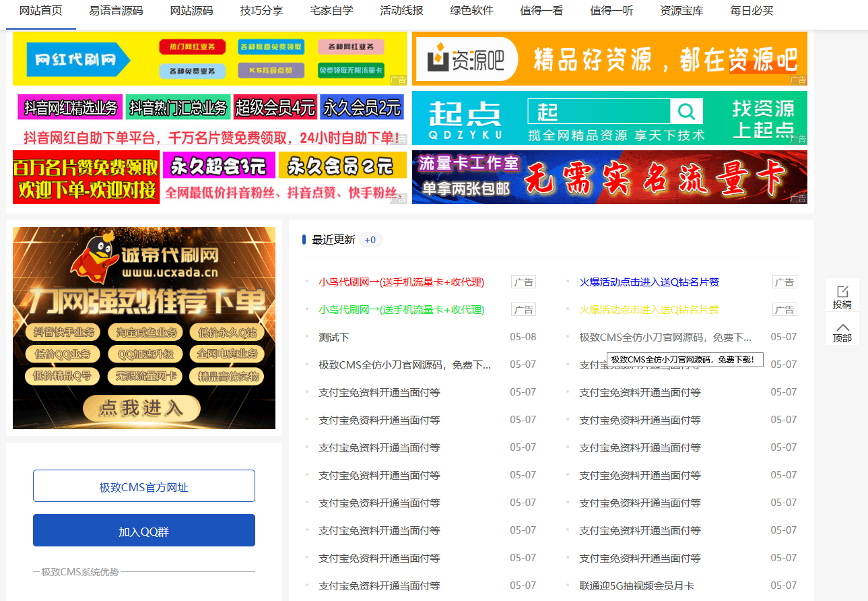Go to 资源宝库 section
The image size is (868, 601).
tap(681, 11)
